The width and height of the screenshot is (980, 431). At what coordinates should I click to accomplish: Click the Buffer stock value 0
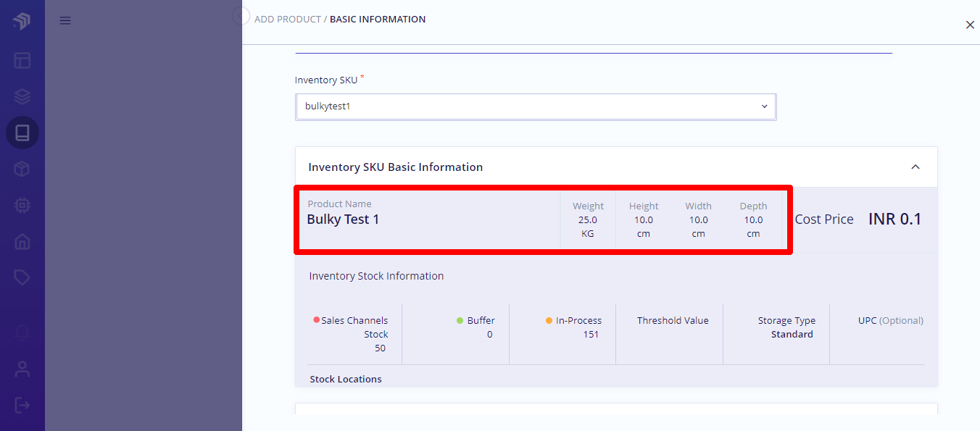(x=489, y=335)
